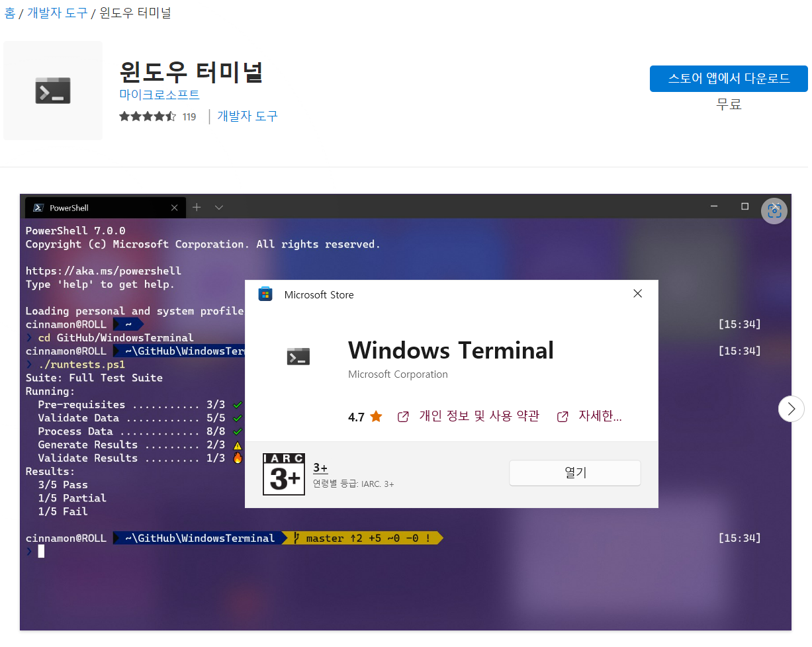Click the PowerShell icon on the tab

(x=39, y=208)
